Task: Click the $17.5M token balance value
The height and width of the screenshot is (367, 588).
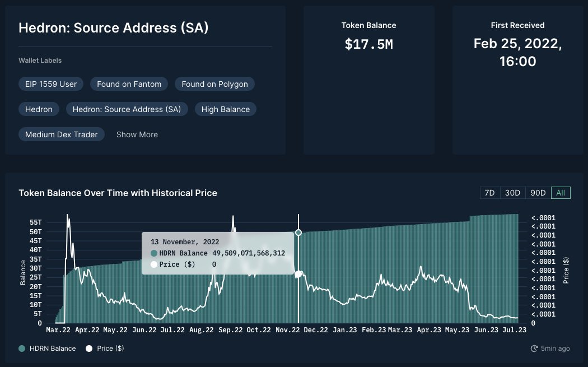Action: pos(368,44)
